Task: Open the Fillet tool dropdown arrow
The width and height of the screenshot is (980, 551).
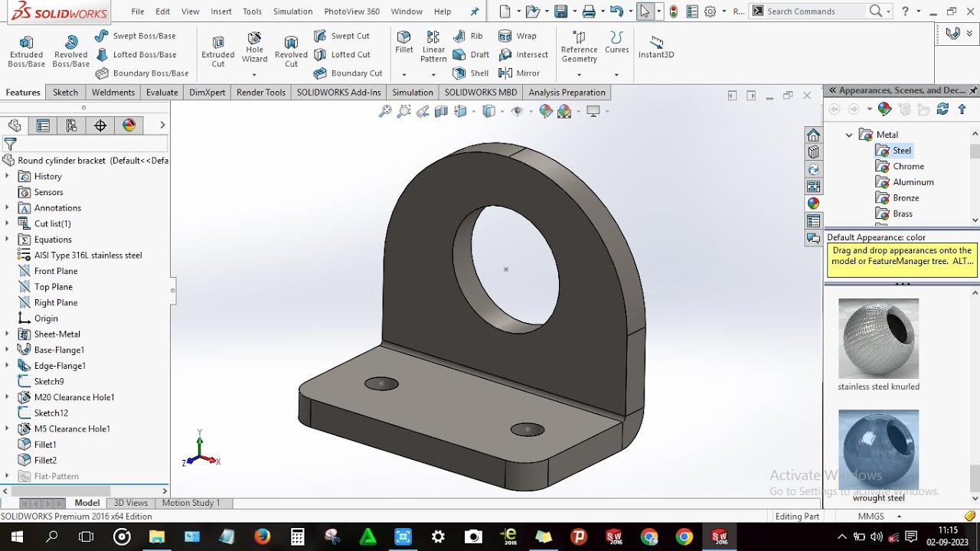Action: click(403, 75)
